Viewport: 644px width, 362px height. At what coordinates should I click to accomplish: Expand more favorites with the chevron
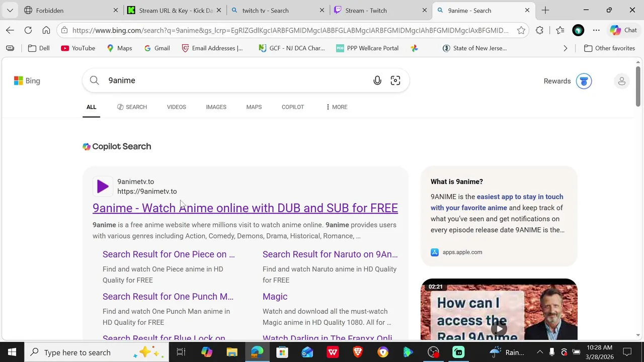(x=565, y=48)
